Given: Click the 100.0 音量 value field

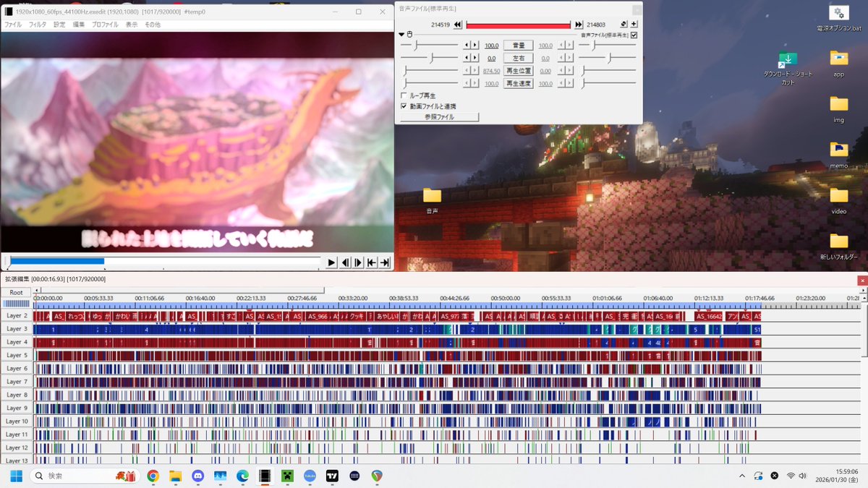Looking at the screenshot, I should [491, 46].
